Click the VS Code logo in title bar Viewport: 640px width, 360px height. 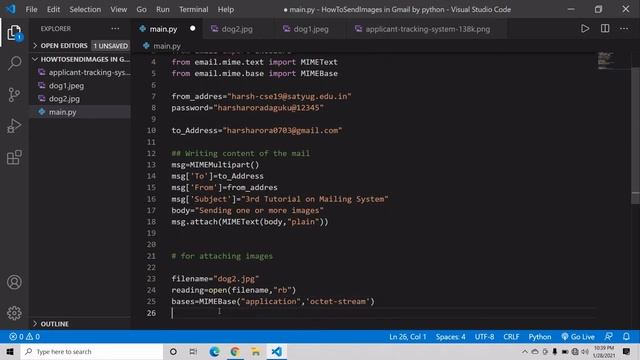11,9
